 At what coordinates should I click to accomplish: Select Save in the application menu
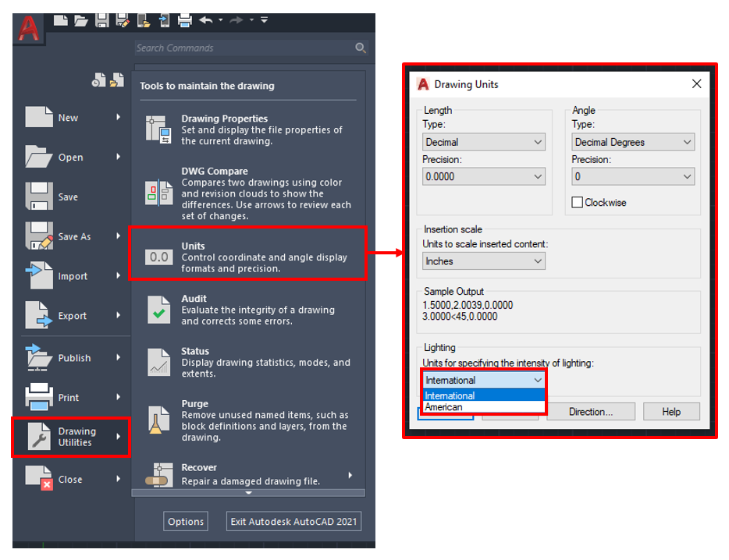point(73,197)
